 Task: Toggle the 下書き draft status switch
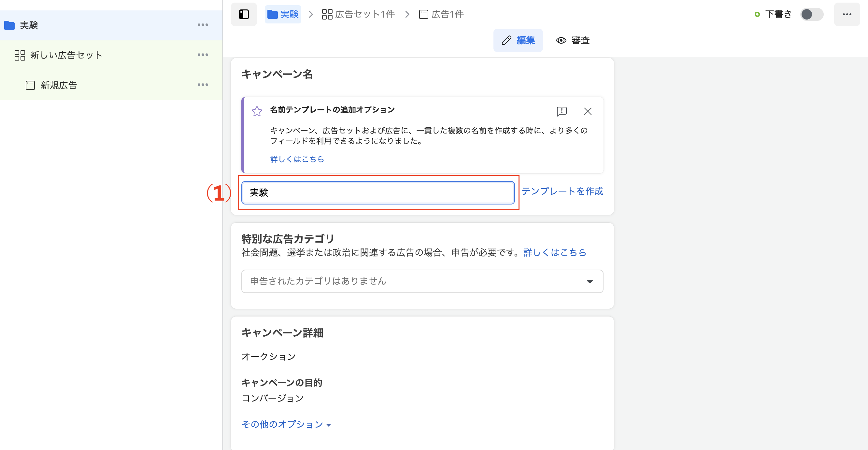pyautogui.click(x=811, y=14)
